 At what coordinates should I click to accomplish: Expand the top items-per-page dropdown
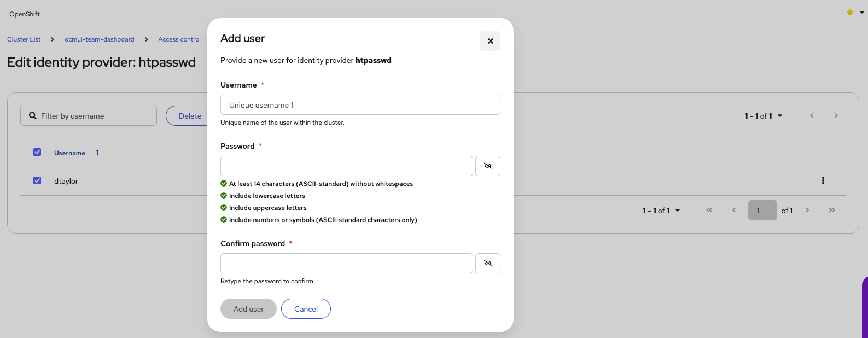(764, 116)
